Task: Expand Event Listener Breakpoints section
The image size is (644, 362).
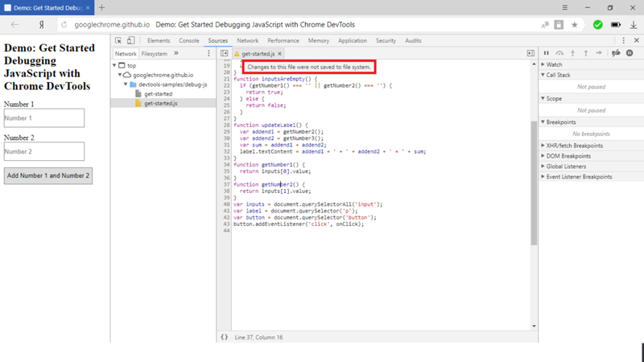Action: [543, 176]
